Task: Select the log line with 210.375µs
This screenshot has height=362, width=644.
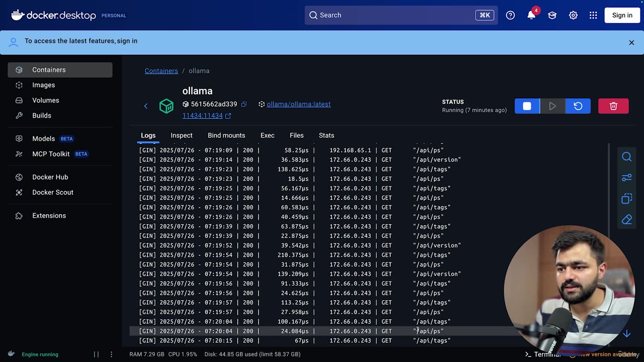Action: click(x=370, y=255)
